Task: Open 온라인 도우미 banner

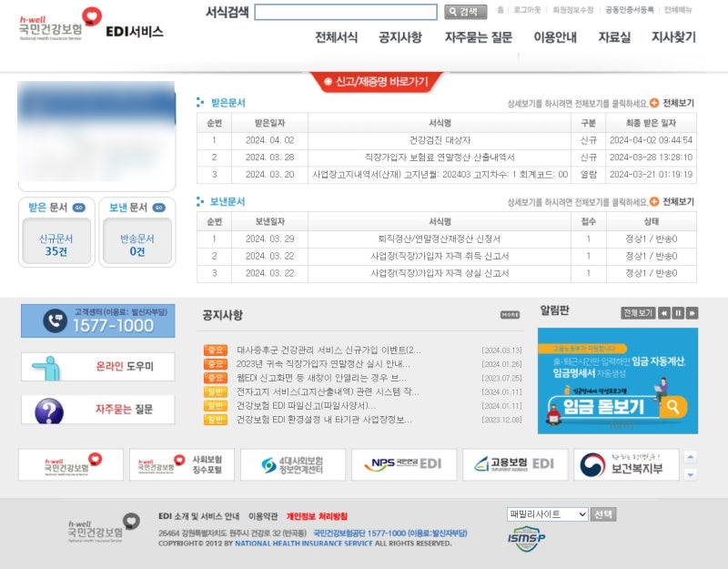Action: (98, 367)
